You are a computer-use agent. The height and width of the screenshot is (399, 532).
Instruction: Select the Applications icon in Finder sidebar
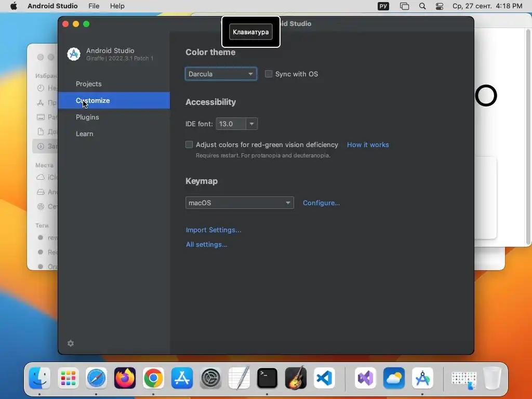[x=41, y=102]
